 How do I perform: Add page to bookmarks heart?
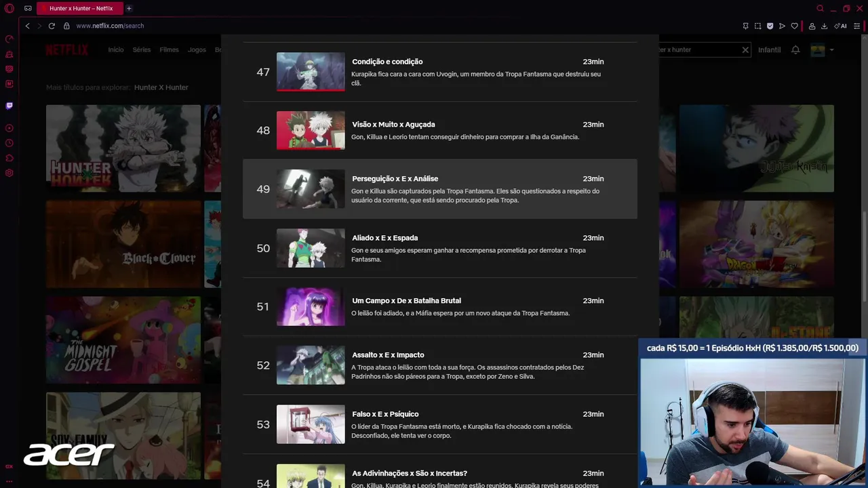(x=794, y=26)
